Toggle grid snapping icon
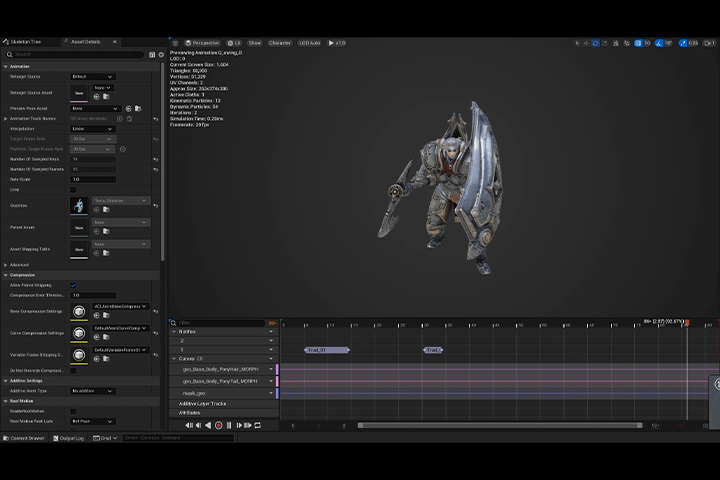Viewport: 720px width, 480px height. tap(638, 43)
